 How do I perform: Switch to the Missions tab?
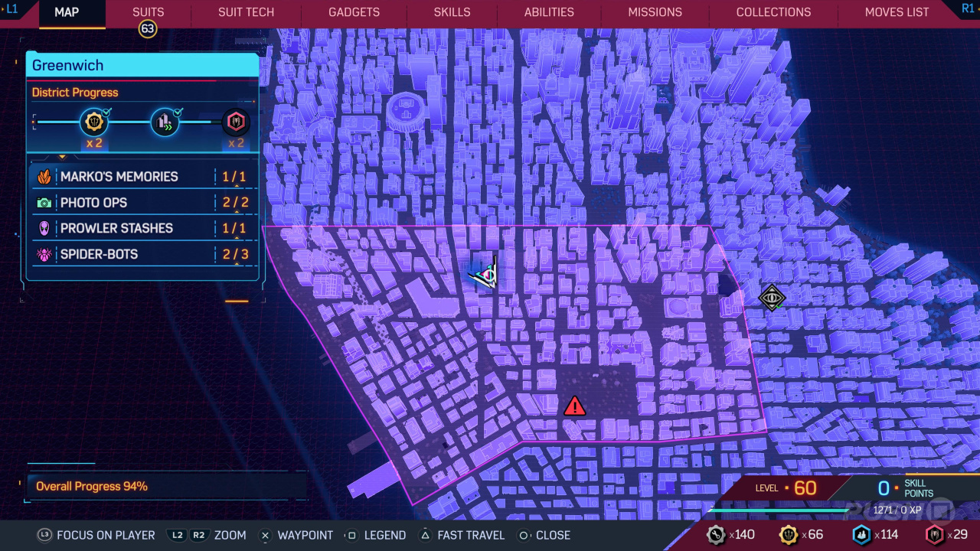click(x=655, y=12)
